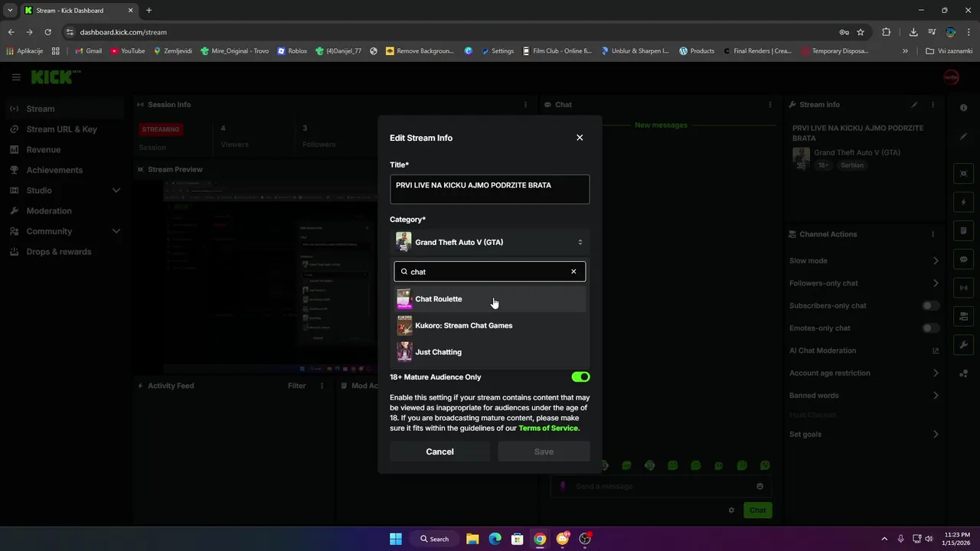Toggle Emotes-only chat
This screenshot has width=980, height=551.
coord(930,328)
